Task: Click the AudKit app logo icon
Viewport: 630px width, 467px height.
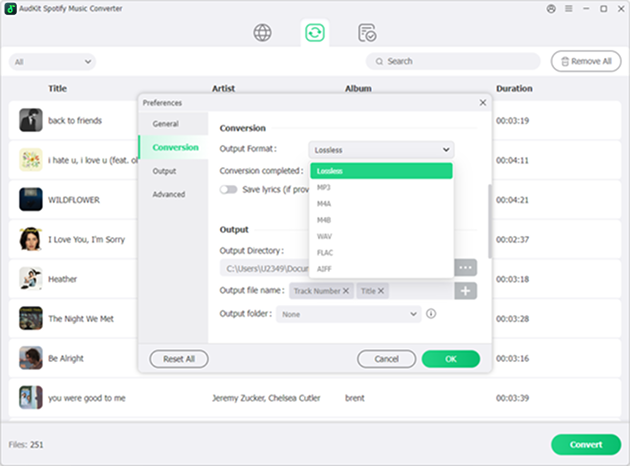Action: tap(10, 8)
